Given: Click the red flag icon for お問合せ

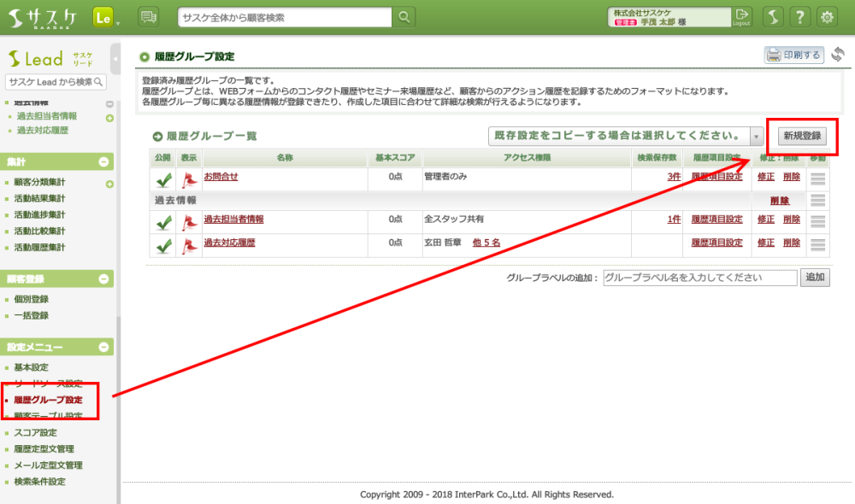Looking at the screenshot, I should pos(189,178).
